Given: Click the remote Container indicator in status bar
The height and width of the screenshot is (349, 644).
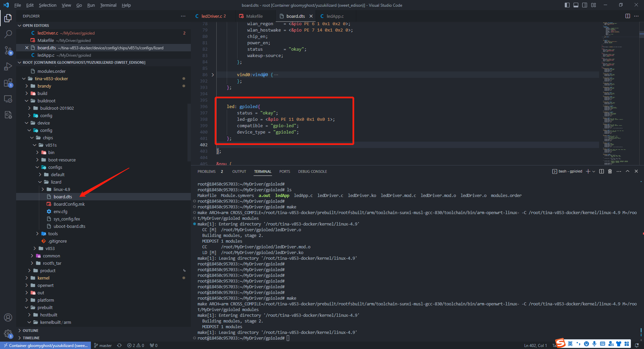Looking at the screenshot, I should 45,345.
